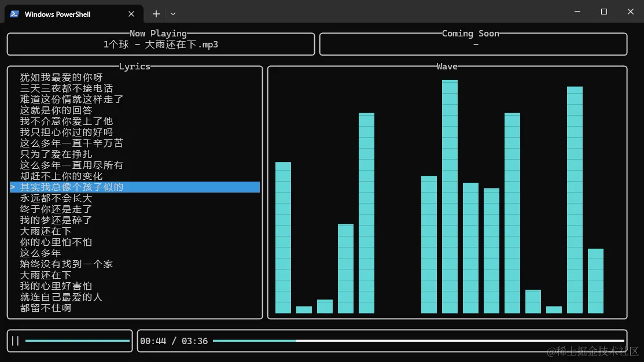Select lyric line 这就是你的回答
The width and height of the screenshot is (644, 362).
(56, 110)
